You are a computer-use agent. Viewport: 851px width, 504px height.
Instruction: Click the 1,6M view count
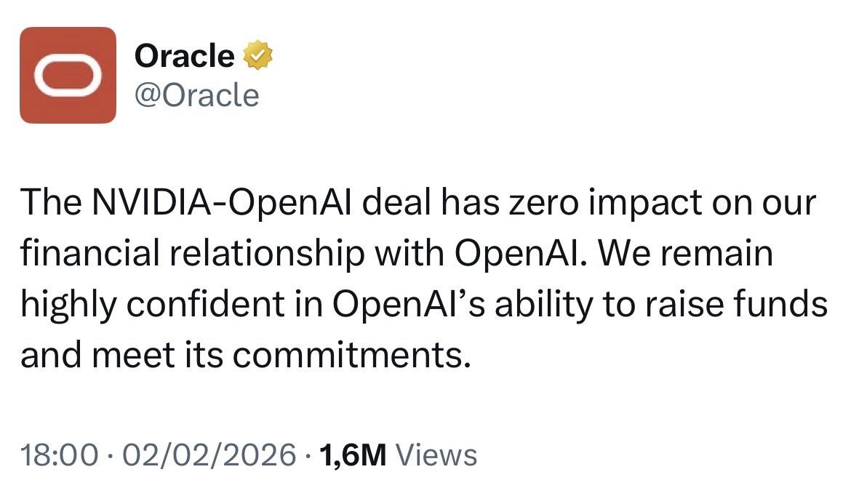(352, 455)
